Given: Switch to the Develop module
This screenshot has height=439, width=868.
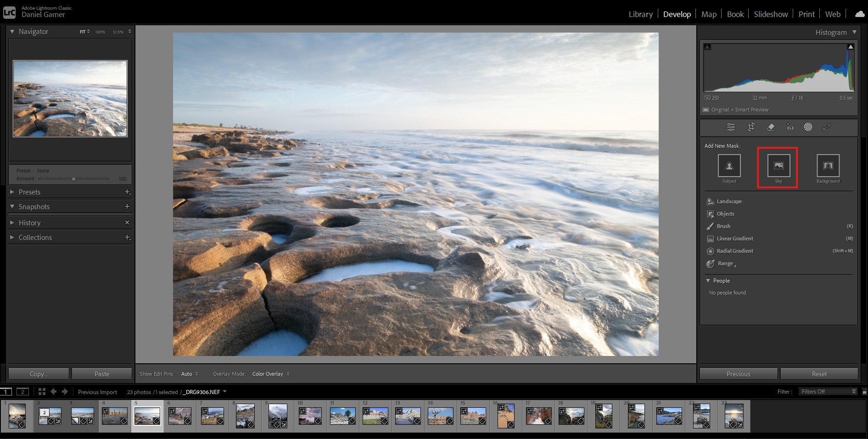Looking at the screenshot, I should click(x=677, y=14).
